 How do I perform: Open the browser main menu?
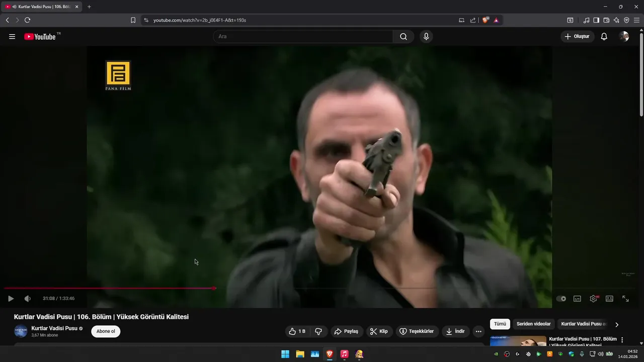click(636, 20)
